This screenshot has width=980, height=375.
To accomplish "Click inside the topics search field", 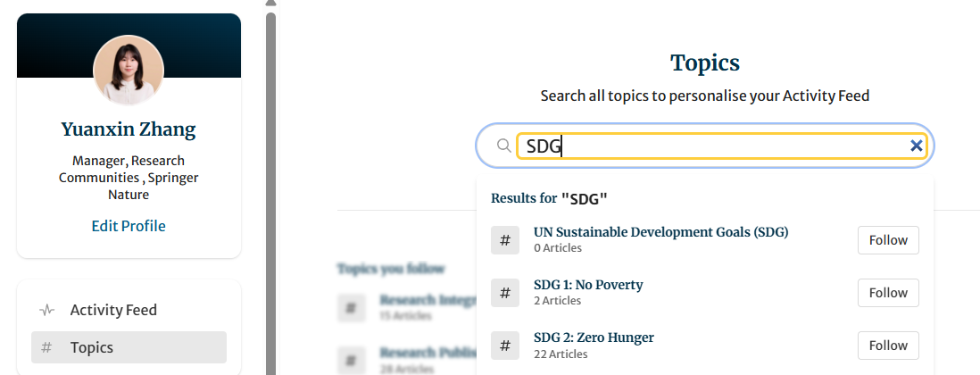I will point(714,146).
